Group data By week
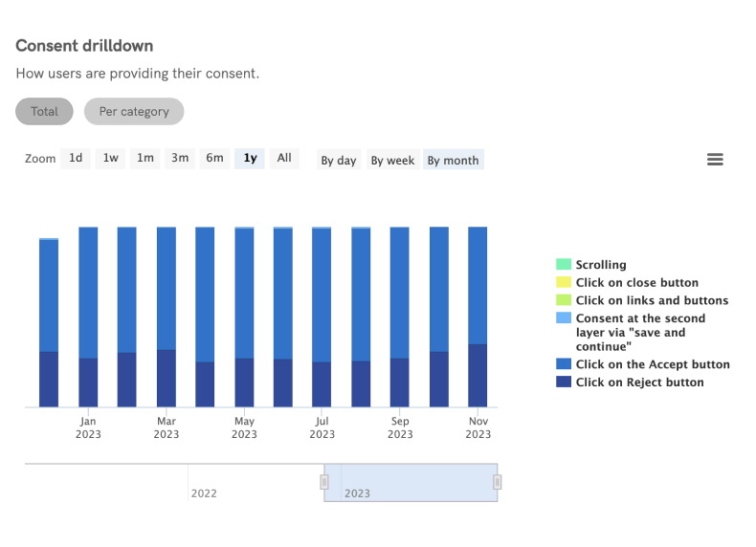756x547 pixels. pyautogui.click(x=392, y=161)
